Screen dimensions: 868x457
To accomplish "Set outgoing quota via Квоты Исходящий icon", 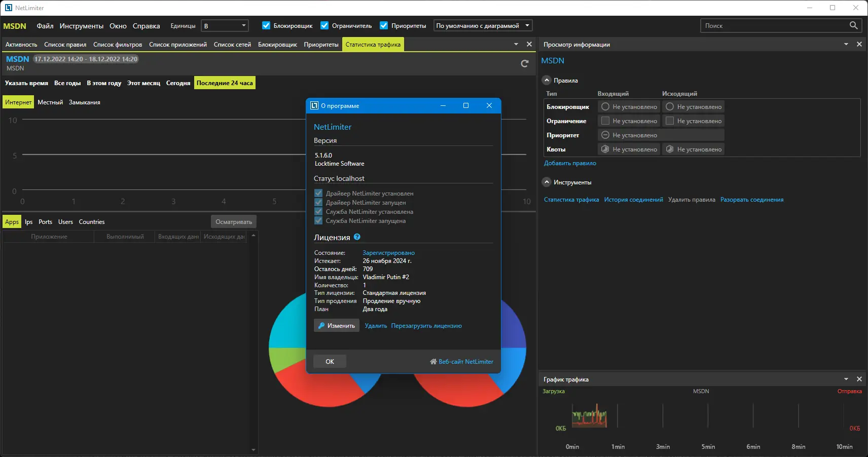I will pos(670,149).
